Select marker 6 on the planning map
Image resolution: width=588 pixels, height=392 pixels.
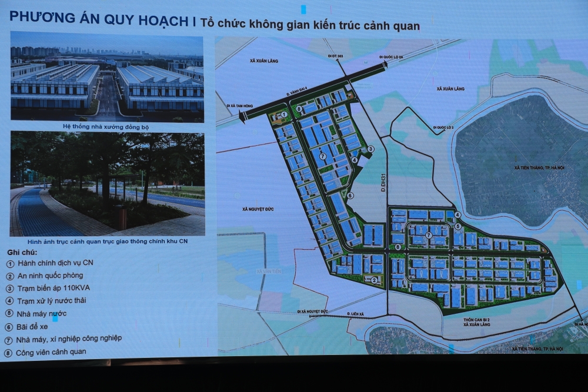pos(350,195)
